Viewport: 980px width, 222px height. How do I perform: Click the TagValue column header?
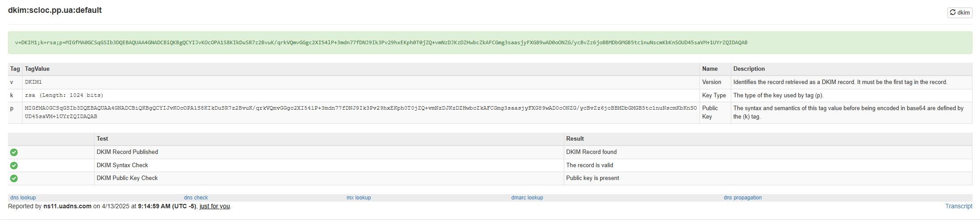pos(37,69)
